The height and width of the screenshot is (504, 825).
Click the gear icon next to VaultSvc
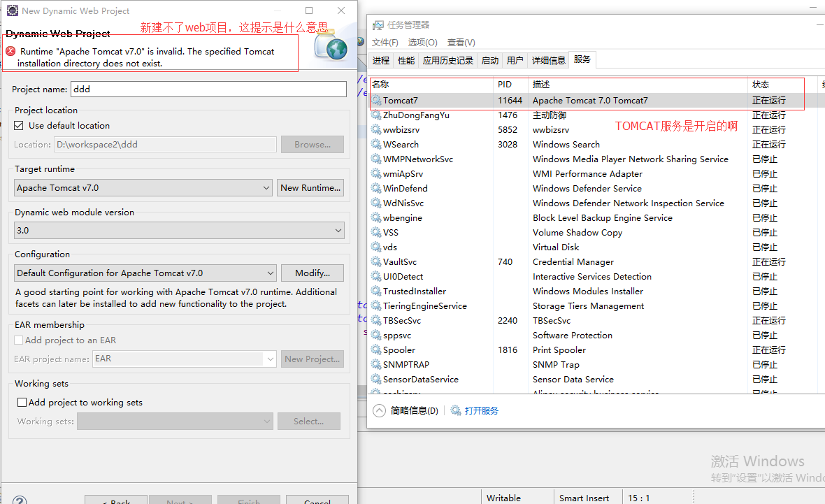coord(376,261)
